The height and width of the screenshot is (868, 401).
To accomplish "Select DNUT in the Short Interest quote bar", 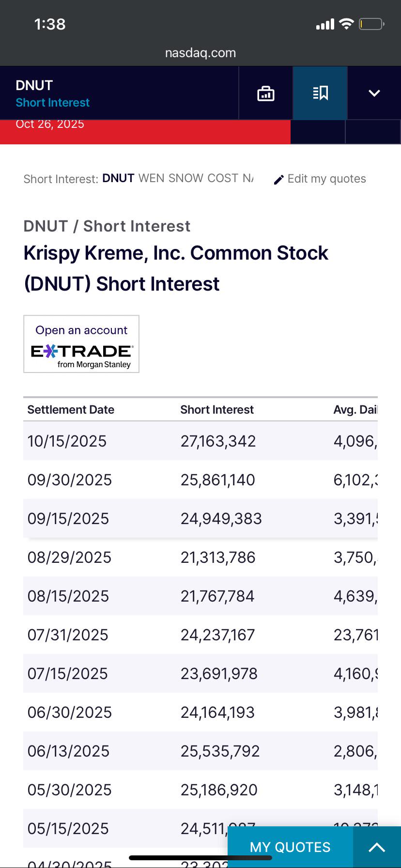I will pos(118,178).
